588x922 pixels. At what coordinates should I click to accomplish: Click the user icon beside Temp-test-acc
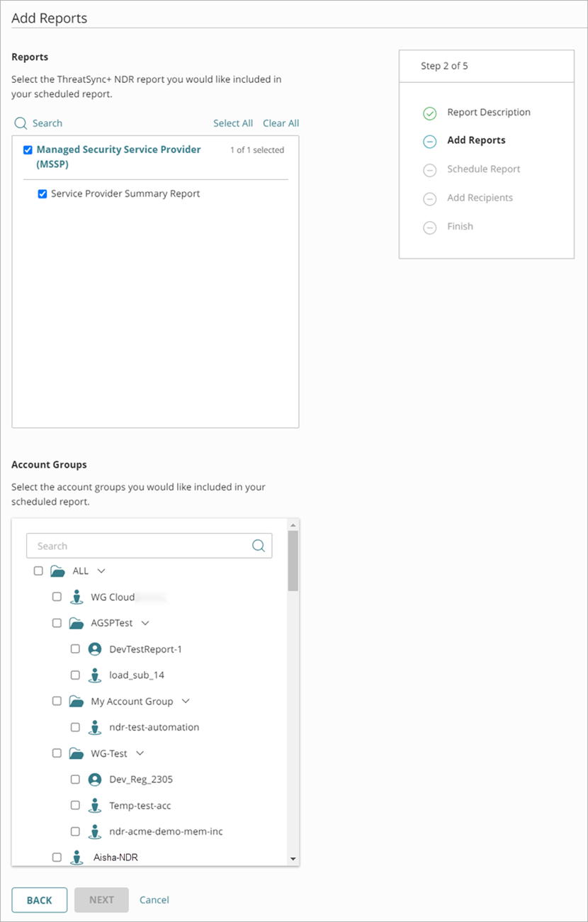click(x=95, y=805)
